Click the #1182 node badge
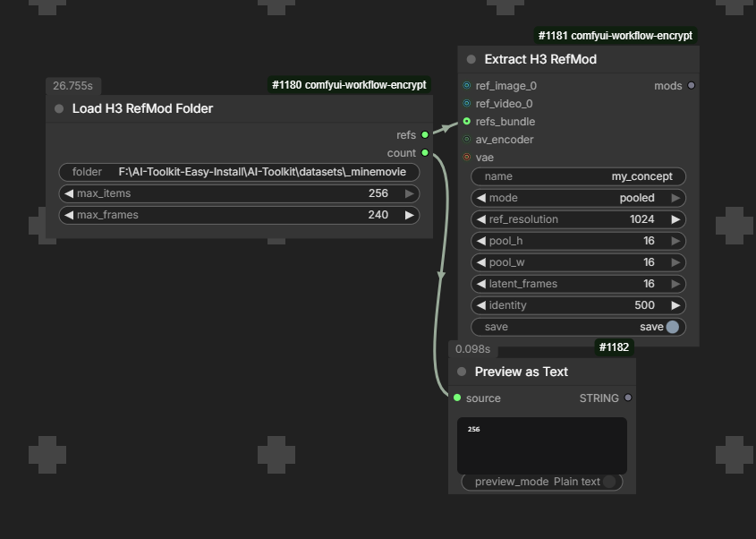The width and height of the screenshot is (756, 539). (614, 347)
